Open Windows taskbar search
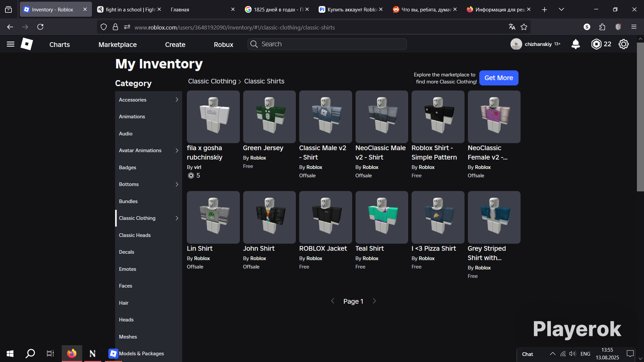644x362 pixels. [30, 353]
